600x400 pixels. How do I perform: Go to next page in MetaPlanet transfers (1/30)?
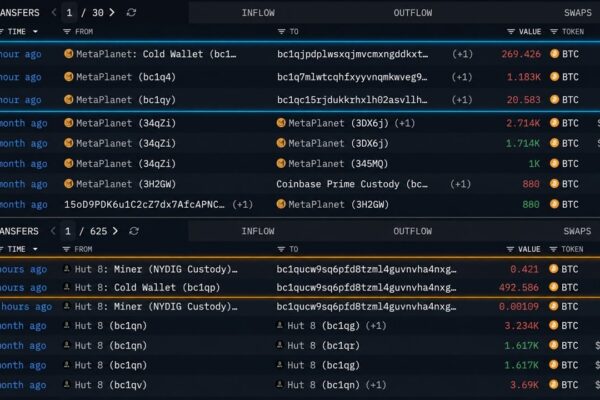pos(112,13)
